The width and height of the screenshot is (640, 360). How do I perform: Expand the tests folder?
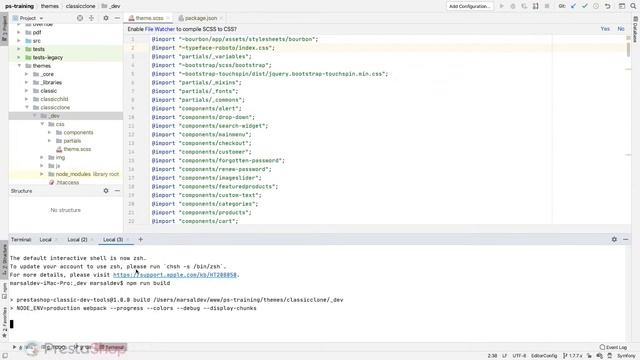(x=19, y=49)
